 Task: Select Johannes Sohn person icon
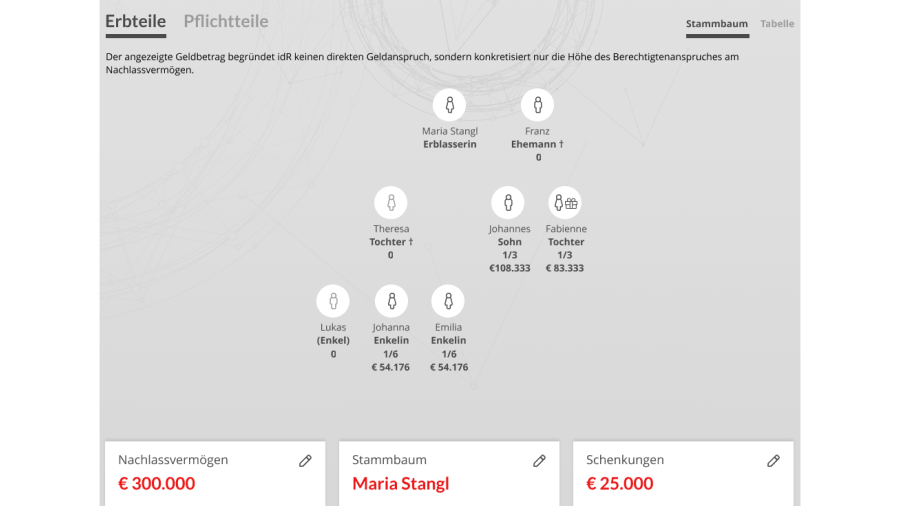[x=508, y=203]
